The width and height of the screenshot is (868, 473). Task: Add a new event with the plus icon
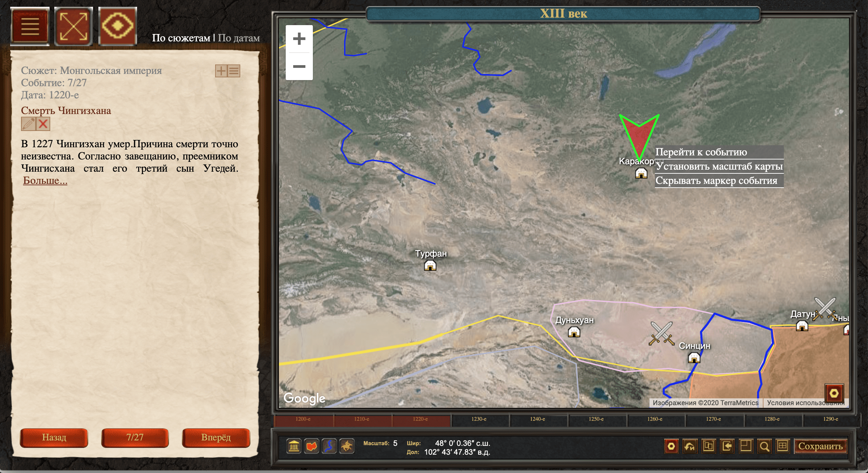tap(221, 71)
